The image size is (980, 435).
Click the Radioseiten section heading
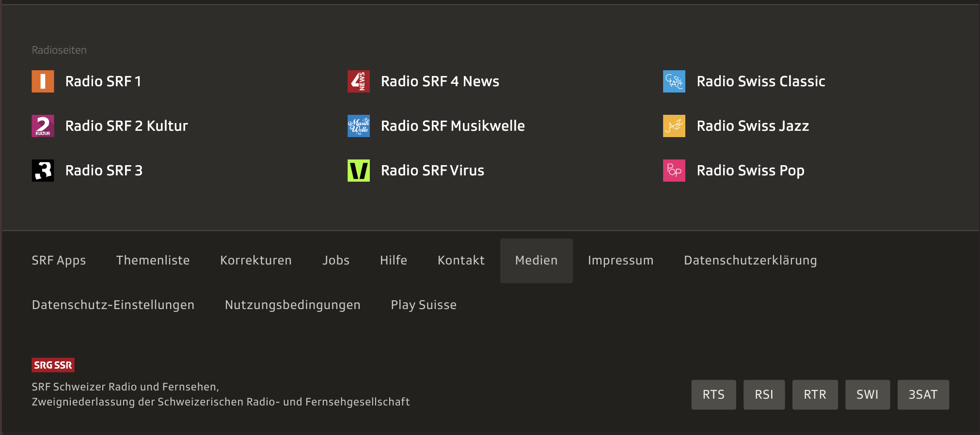tap(59, 50)
